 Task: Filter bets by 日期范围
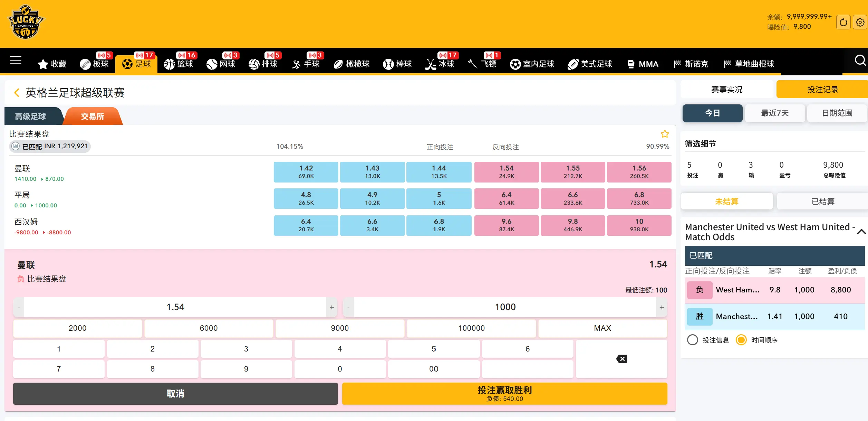(x=837, y=113)
